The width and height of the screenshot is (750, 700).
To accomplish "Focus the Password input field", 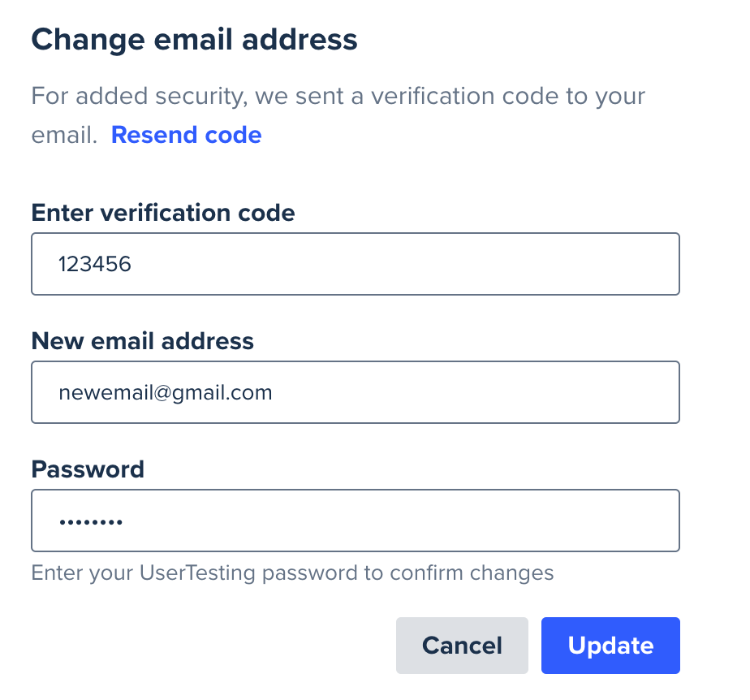I will tap(356, 521).
